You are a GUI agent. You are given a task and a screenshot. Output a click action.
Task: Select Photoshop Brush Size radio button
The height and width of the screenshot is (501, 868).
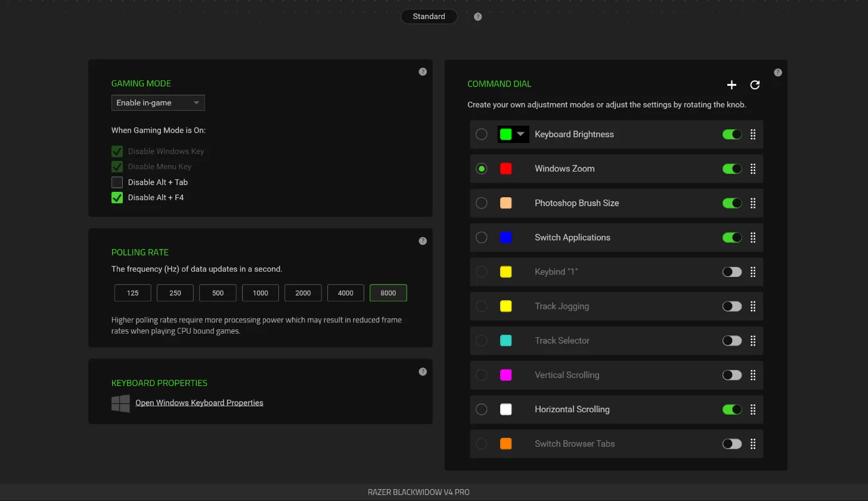tap(482, 203)
